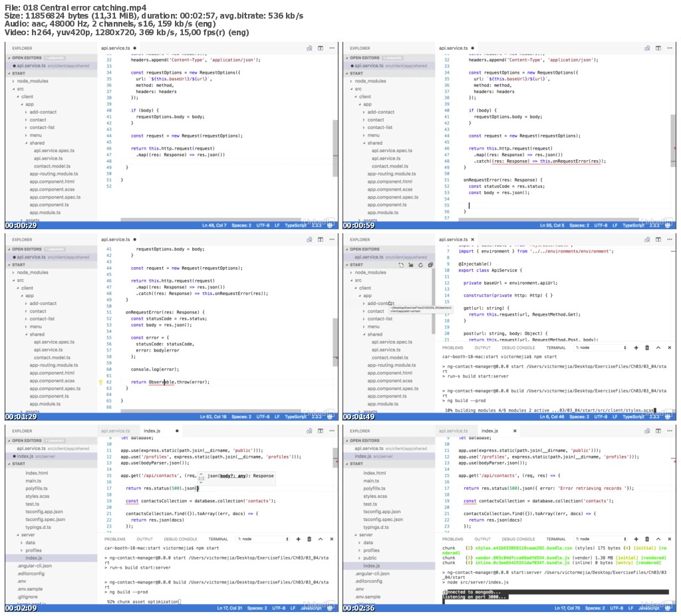Open app.component.html in 00:01:49 explorer
This screenshot has width=681, height=616.
coord(390,373)
